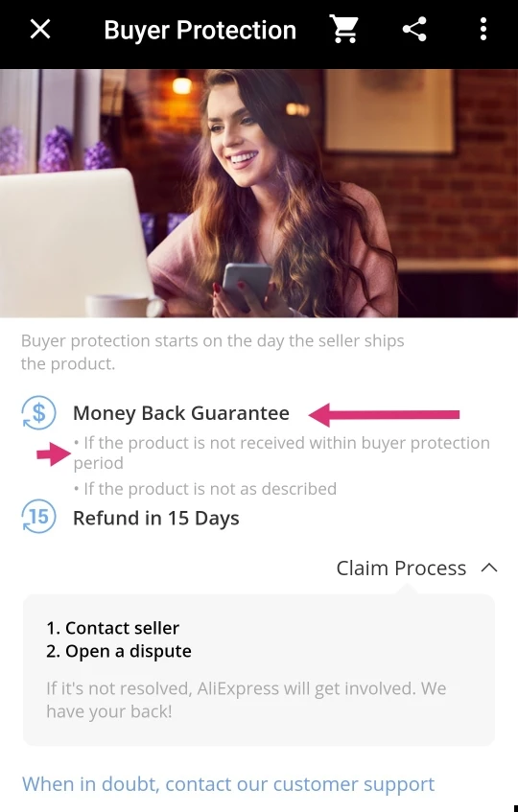Tap the share icon
Image resolution: width=518 pixels, height=812 pixels.
[414, 29]
